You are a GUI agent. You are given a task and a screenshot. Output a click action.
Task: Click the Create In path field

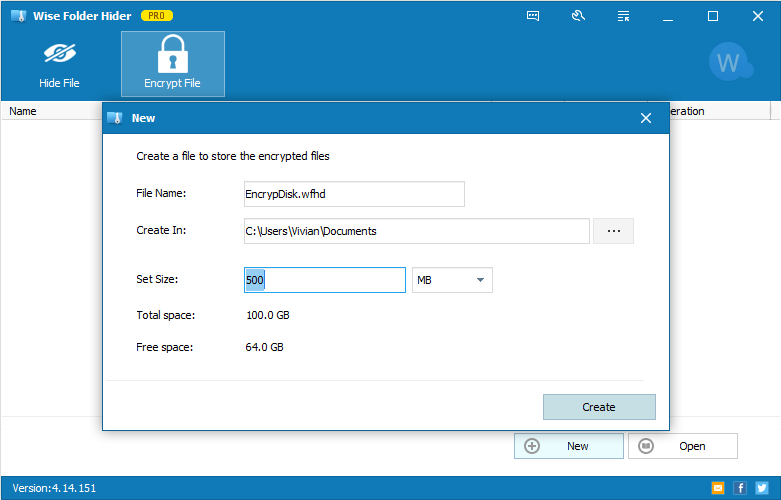coord(417,231)
